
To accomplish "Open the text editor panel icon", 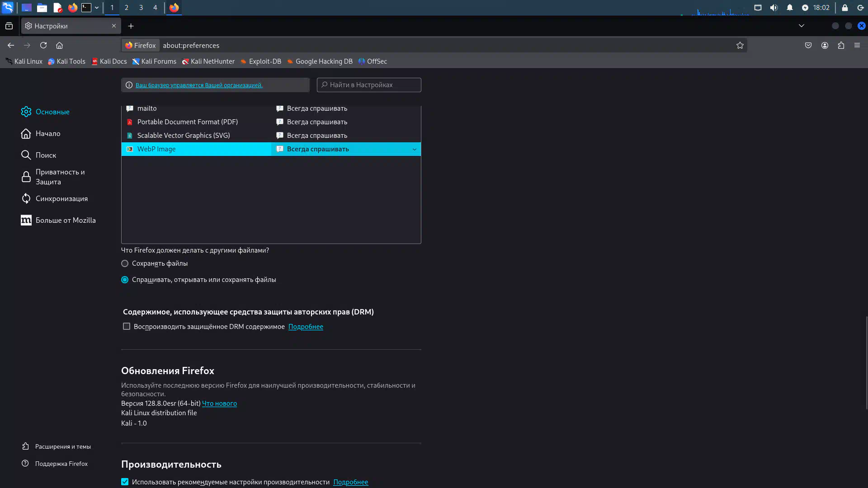I will pos(57,8).
